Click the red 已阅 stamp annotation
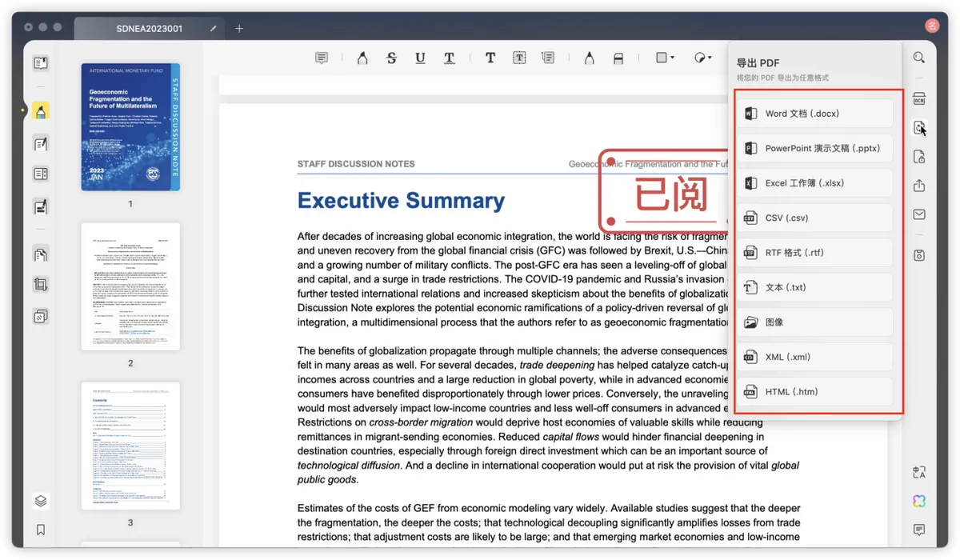960x560 pixels. (666, 194)
